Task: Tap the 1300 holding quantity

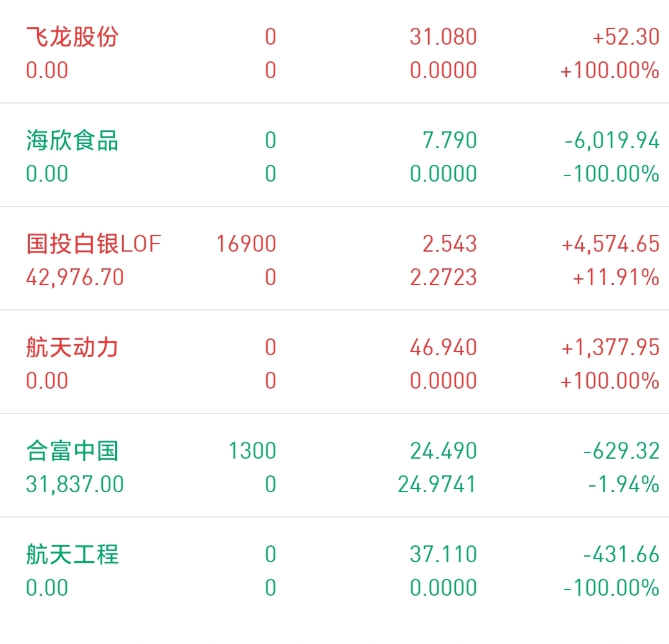Action: (x=253, y=451)
